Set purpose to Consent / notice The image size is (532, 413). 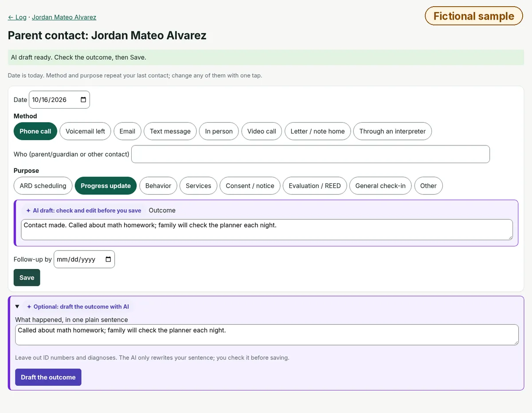click(x=250, y=186)
